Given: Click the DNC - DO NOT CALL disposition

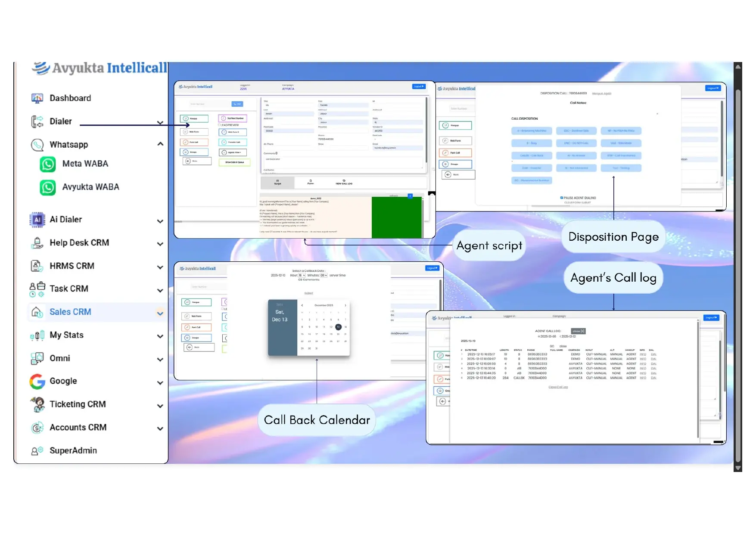Looking at the screenshot, I should 576,143.
